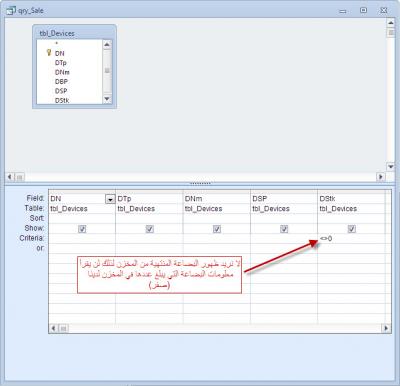Image resolution: width=400 pixels, height=386 pixels.
Task: Click the DTp field cell in grid
Action: click(x=149, y=199)
